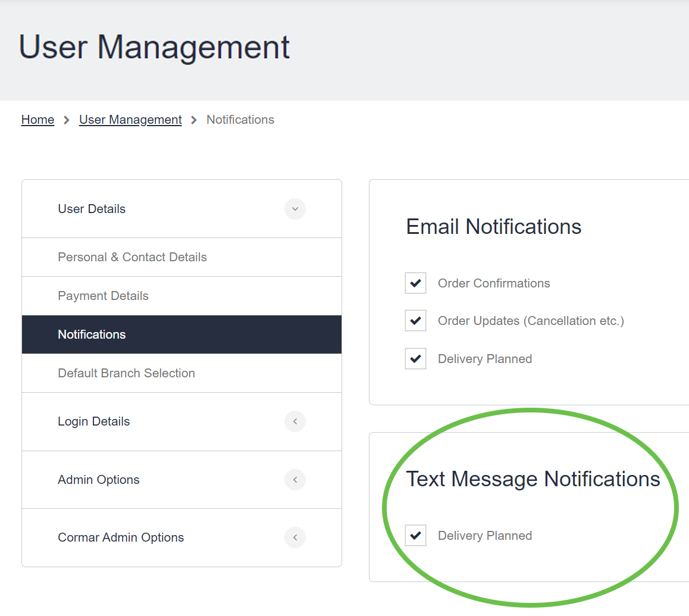Click the Cormar Admin Options arrow icon
Image resolution: width=689 pixels, height=616 pixels.
pyautogui.click(x=295, y=537)
